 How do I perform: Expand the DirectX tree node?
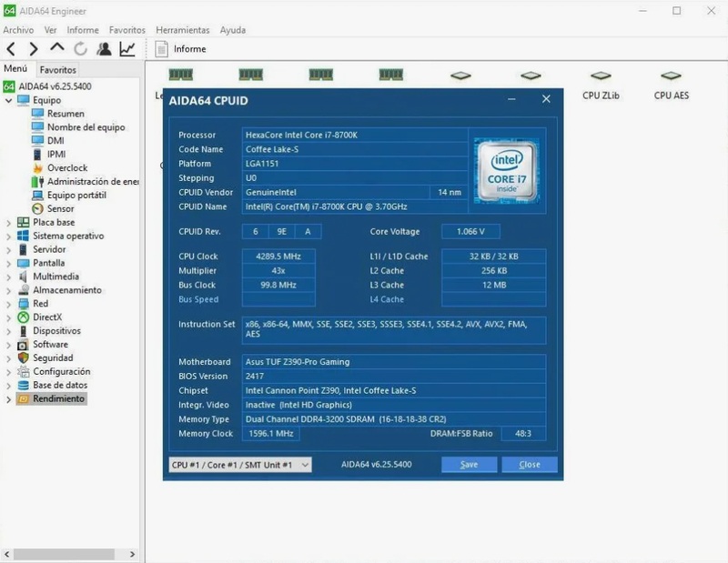(x=8, y=317)
